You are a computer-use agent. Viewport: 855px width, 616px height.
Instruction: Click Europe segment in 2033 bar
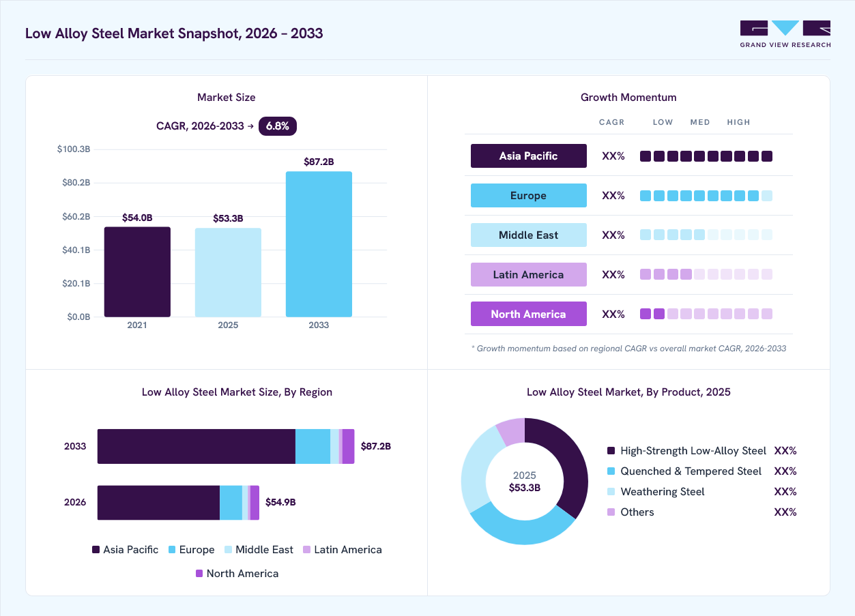(x=313, y=446)
